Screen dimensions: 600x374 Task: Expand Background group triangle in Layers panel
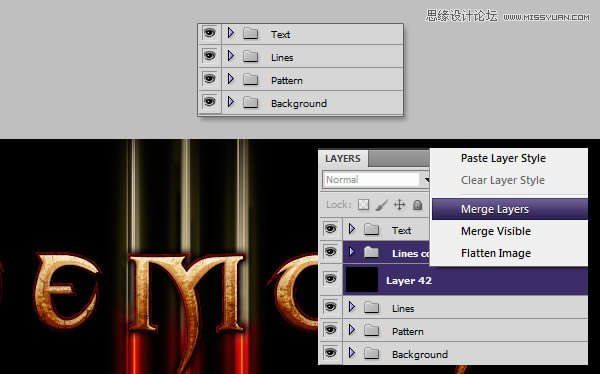click(x=352, y=353)
